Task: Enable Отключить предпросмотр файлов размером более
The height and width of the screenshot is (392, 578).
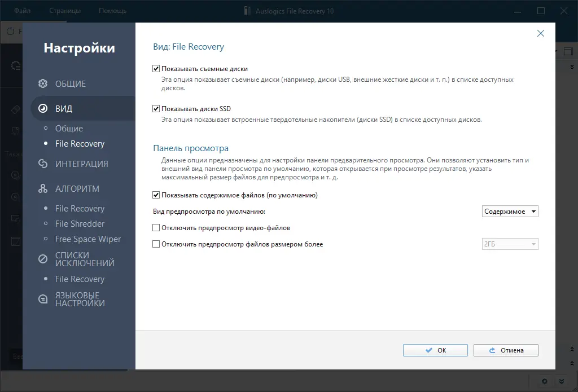Action: (x=156, y=244)
